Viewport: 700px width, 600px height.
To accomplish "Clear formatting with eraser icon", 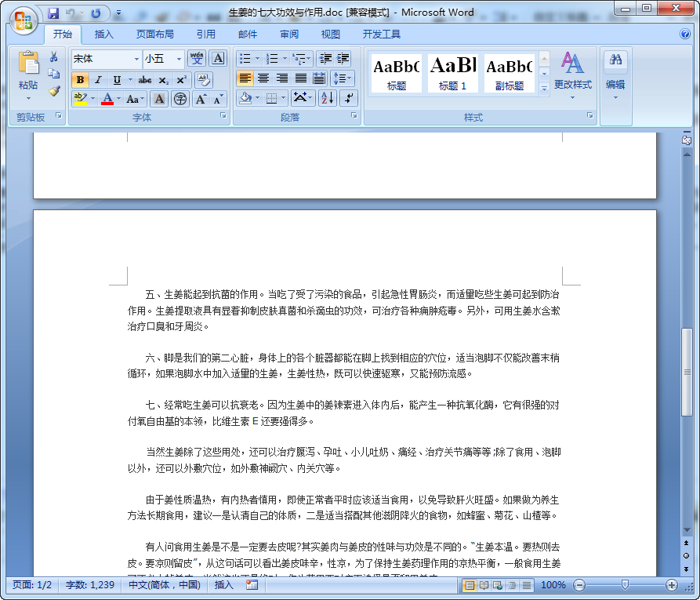I will point(204,80).
